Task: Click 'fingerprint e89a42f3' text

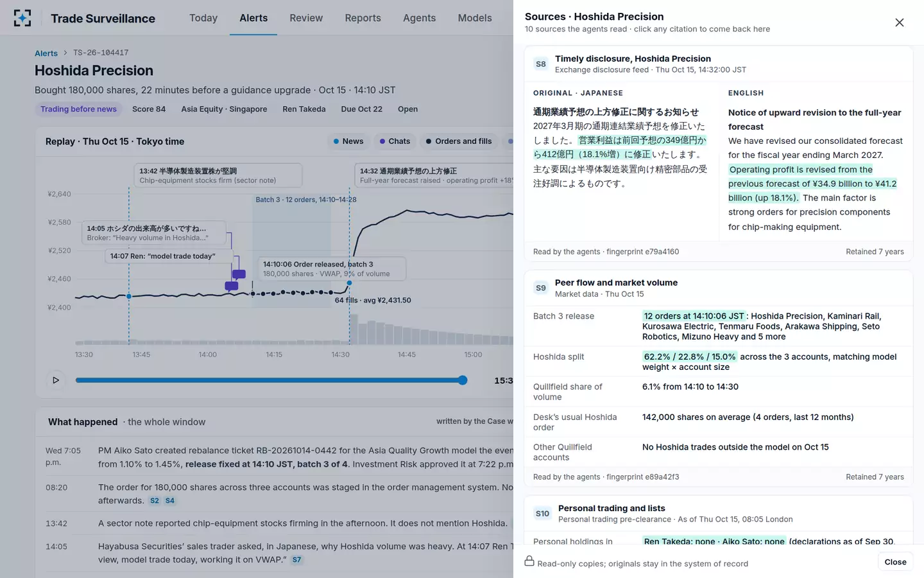Action: click(642, 477)
